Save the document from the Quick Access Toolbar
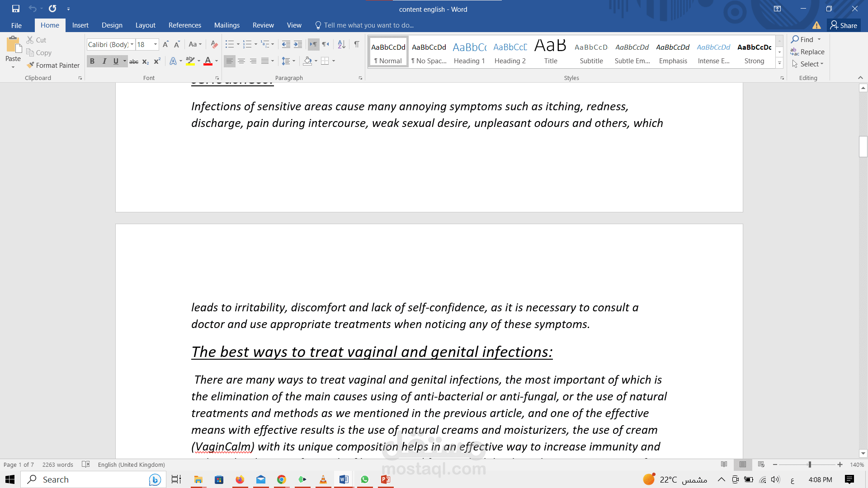 pos(16,9)
